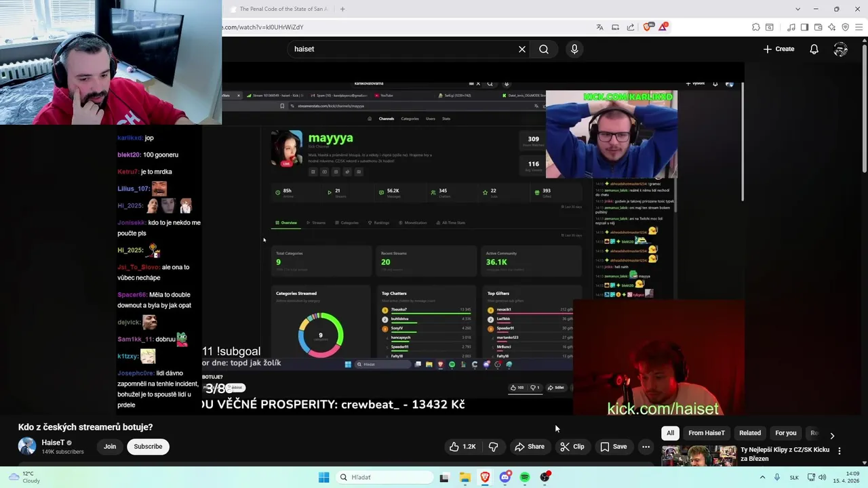Open options for the Nejlepší Klipy video
The image size is (868, 488).
pos(840,451)
